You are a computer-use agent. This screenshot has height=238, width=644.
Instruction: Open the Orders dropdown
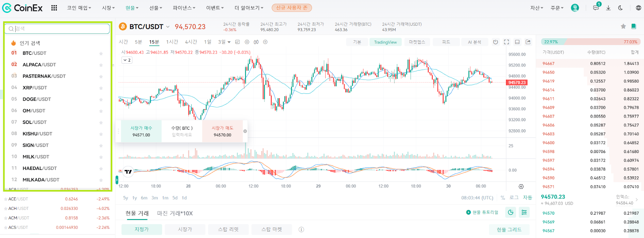(x=557, y=8)
